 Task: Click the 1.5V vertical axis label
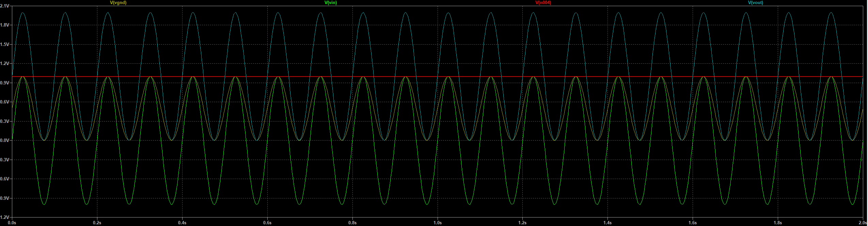coord(5,45)
